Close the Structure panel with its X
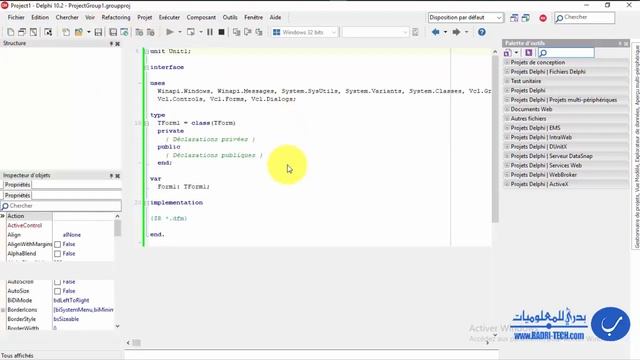640x360 pixels. (x=118, y=44)
